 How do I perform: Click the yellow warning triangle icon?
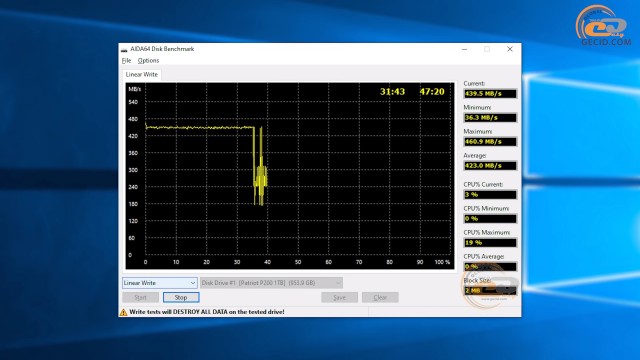click(123, 312)
